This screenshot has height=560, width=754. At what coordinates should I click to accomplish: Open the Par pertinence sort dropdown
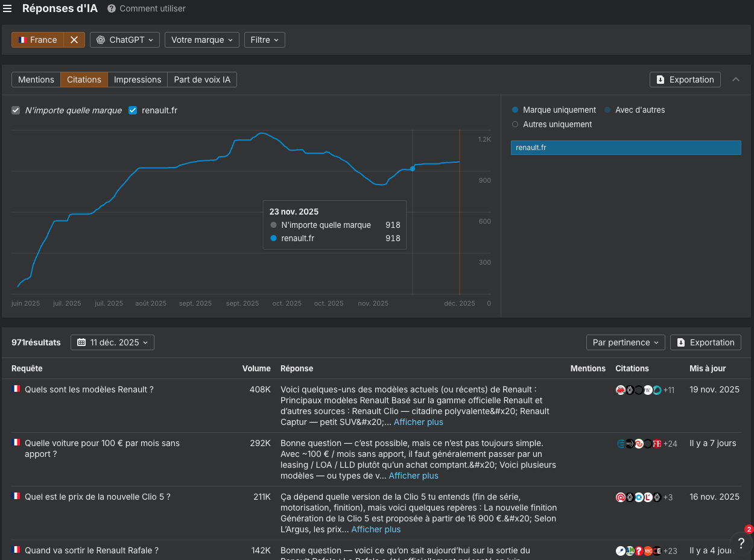[626, 342]
